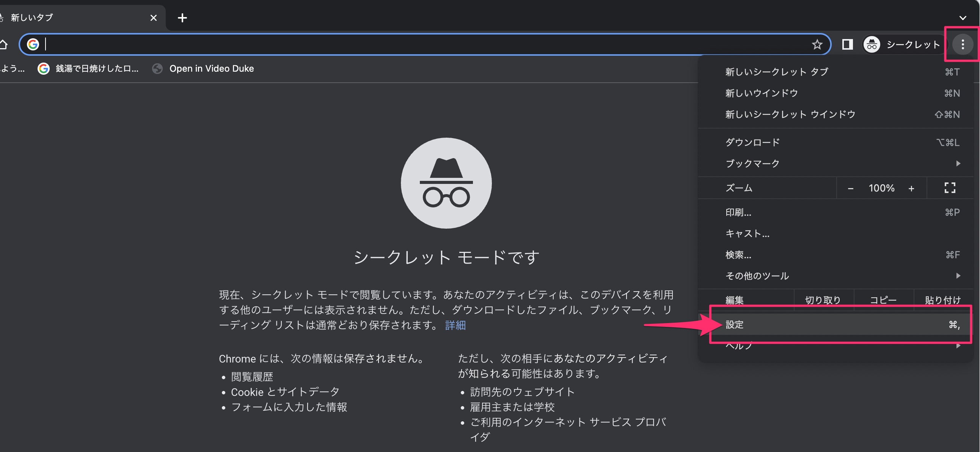Focus the address bar input field

pos(424,44)
